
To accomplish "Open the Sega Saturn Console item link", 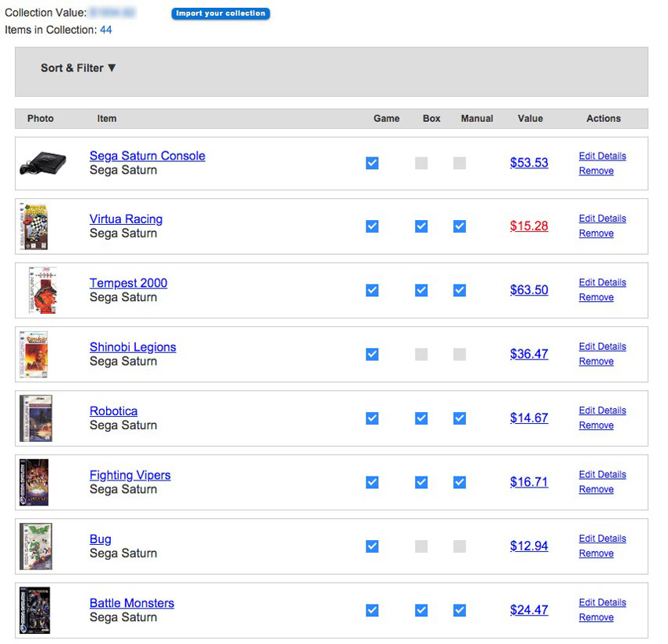I will 148,156.
